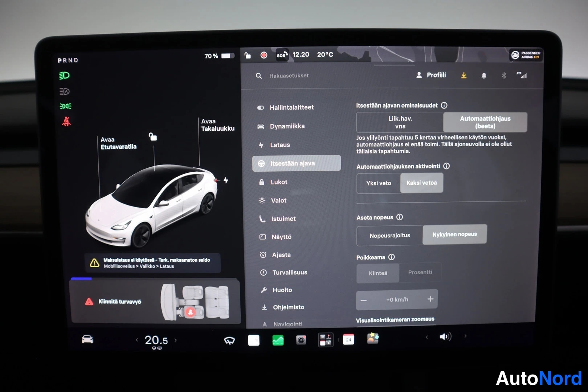
Task: Open Avaa Etutavaratila frunk button
Action: (x=118, y=143)
